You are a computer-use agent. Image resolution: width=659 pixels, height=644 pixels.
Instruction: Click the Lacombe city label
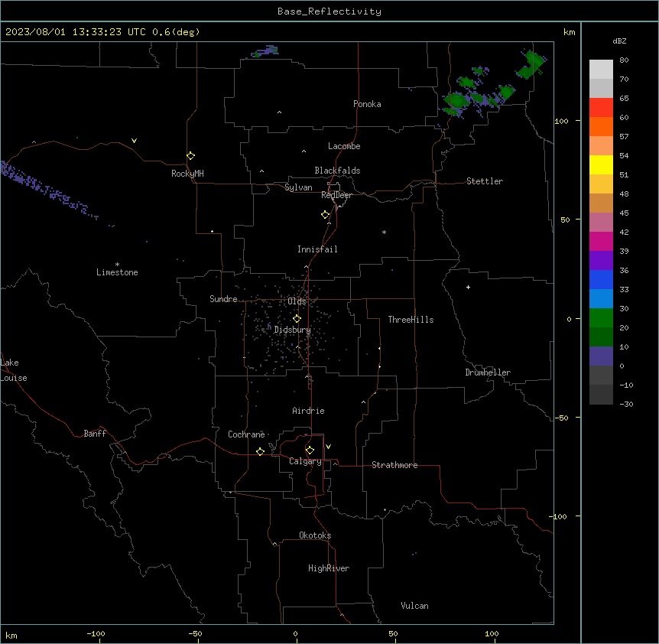pyautogui.click(x=344, y=146)
